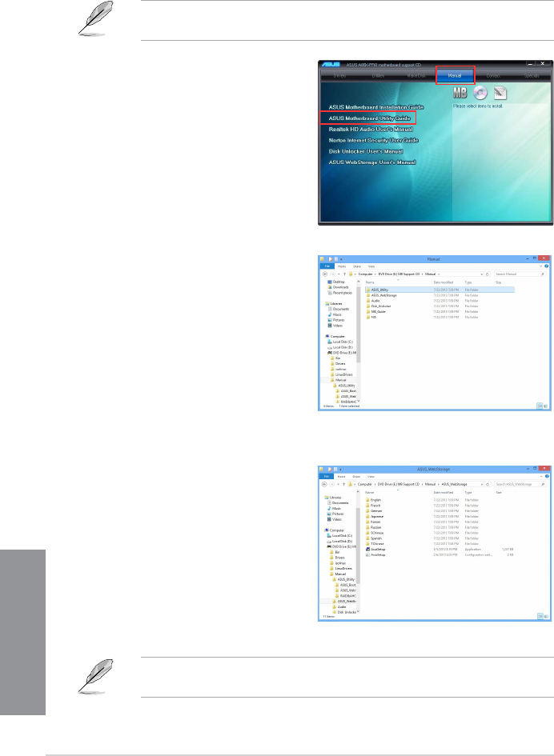Image resolution: width=554 pixels, height=756 pixels.
Task: Click the Up arrow in Manual window
Action: [344, 274]
